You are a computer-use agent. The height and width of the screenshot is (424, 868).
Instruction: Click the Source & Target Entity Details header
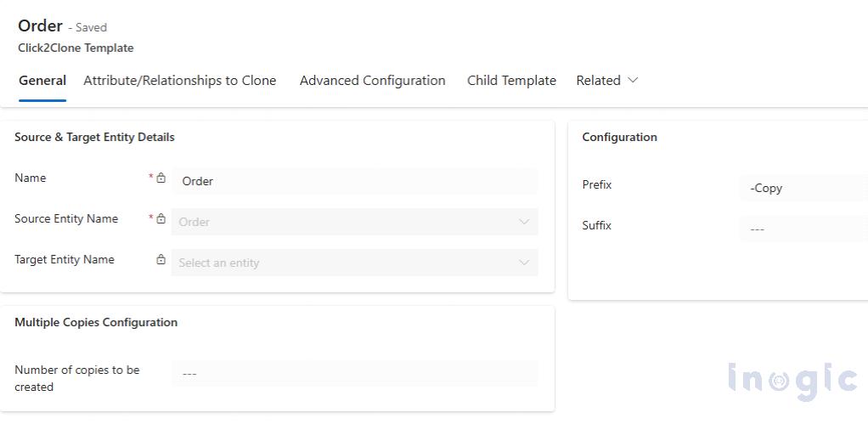tap(94, 137)
